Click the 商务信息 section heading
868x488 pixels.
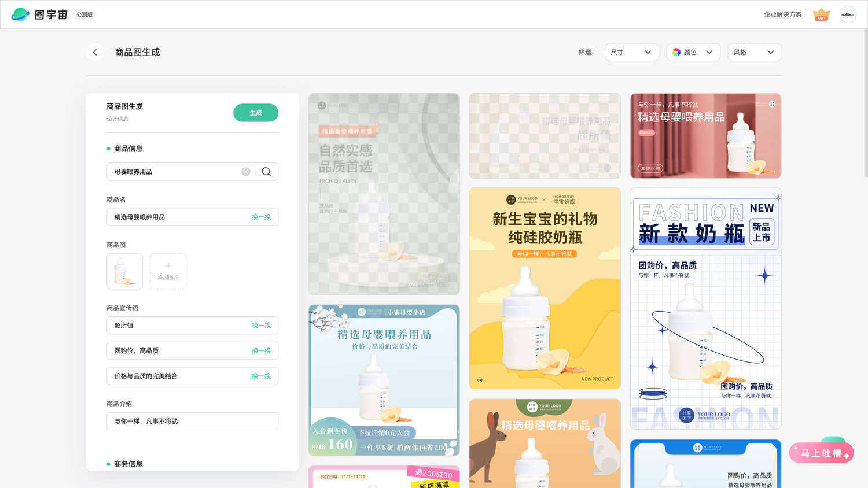[128, 464]
